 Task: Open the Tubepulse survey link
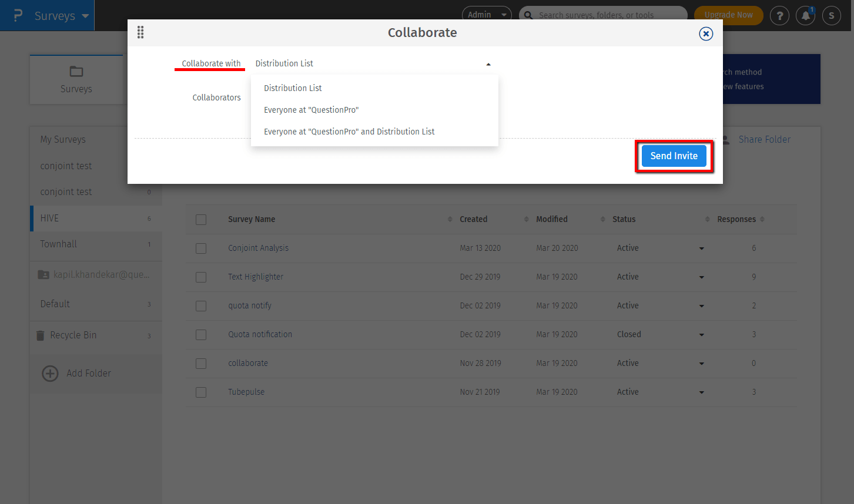tap(246, 392)
